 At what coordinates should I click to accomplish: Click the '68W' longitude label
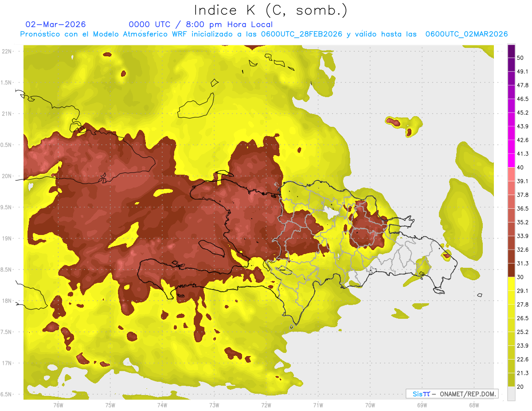(x=474, y=405)
